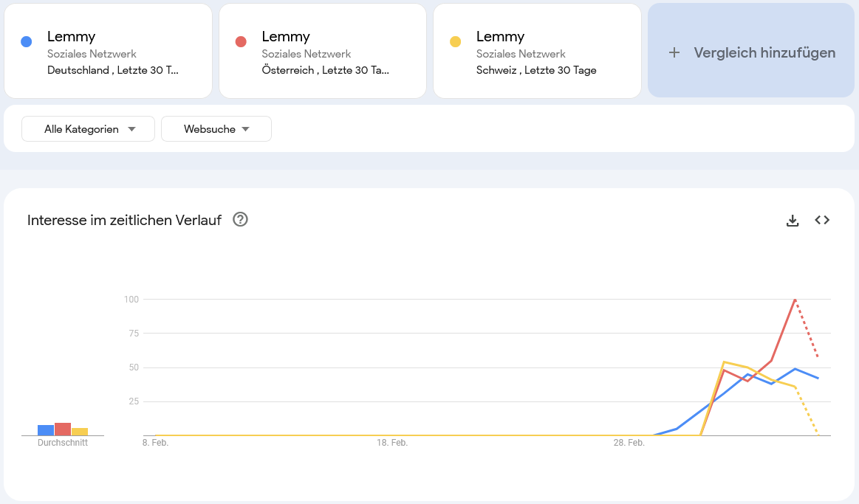
Task: Click the Durchschnitt label
Action: [63, 443]
